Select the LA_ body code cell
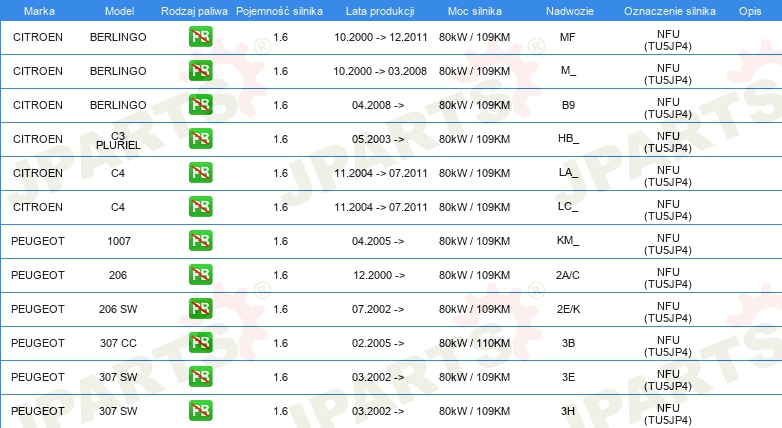This screenshot has width=782, height=428. point(568,173)
